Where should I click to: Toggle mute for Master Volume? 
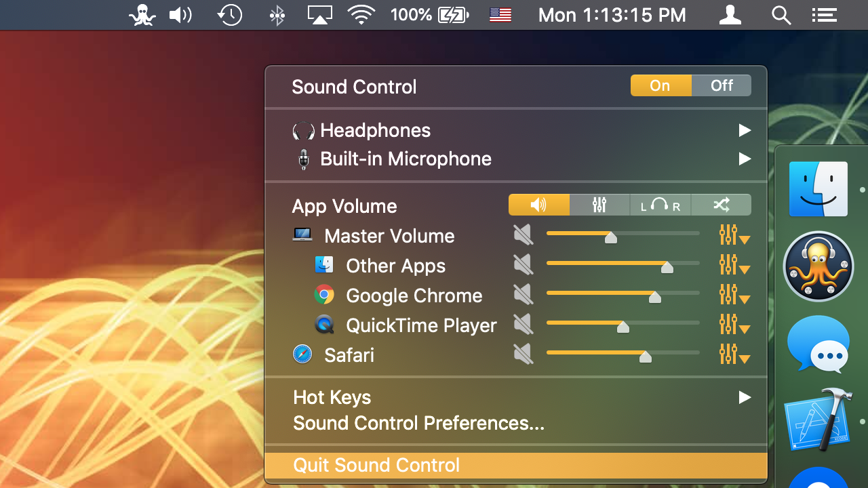pos(523,235)
